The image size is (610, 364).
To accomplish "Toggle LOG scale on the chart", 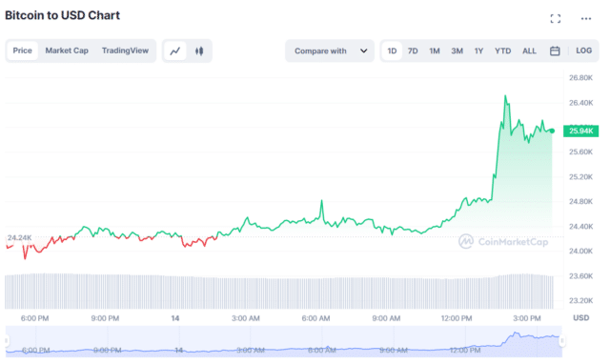I will coord(583,51).
